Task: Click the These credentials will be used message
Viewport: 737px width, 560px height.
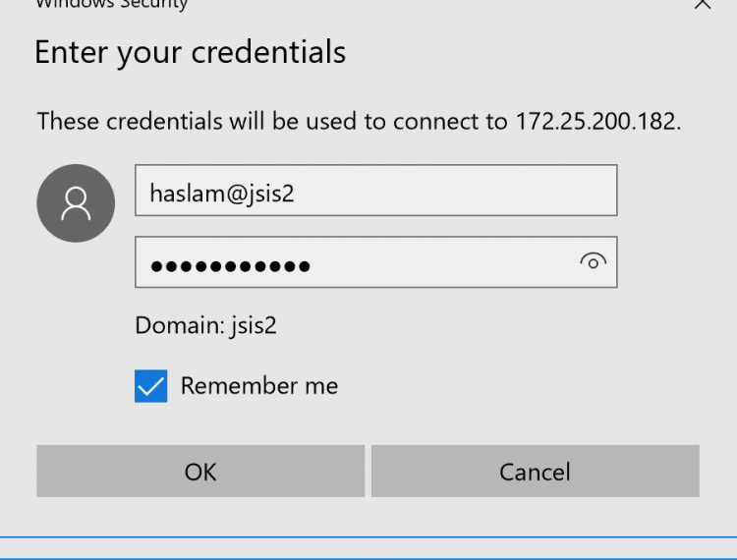Action: (359, 121)
